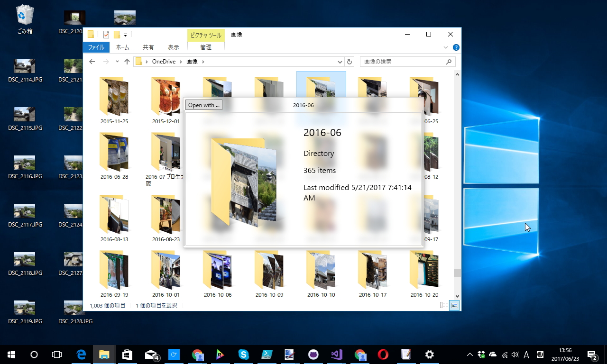Click the chevron after OneDrive in address bar
This screenshot has height=364, width=607.
click(181, 62)
